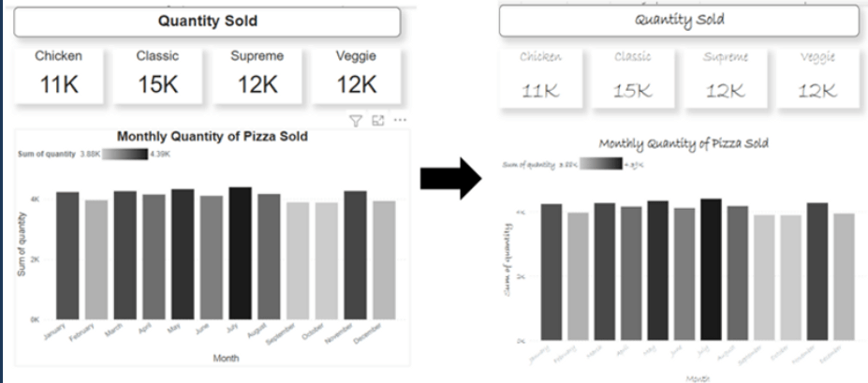Click the handwritten Quantity Sold title
The width and height of the screenshot is (868, 383).
coord(679,21)
